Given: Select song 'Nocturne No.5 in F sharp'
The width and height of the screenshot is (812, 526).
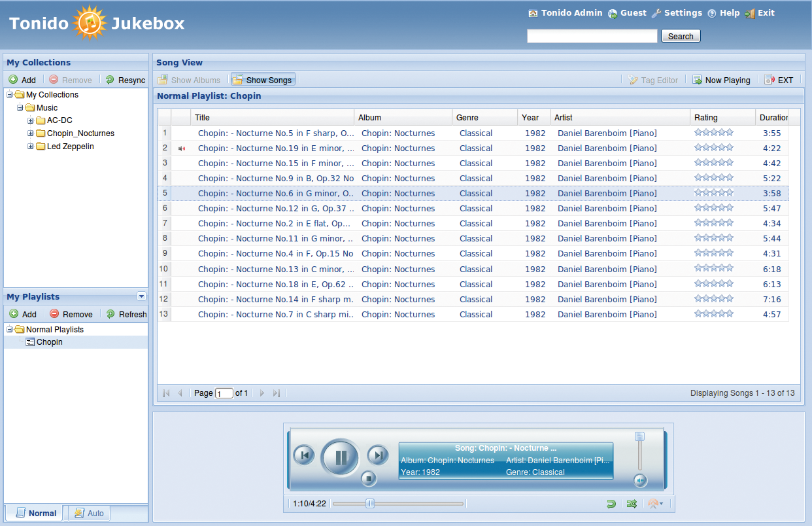Looking at the screenshot, I should [x=473, y=133].
